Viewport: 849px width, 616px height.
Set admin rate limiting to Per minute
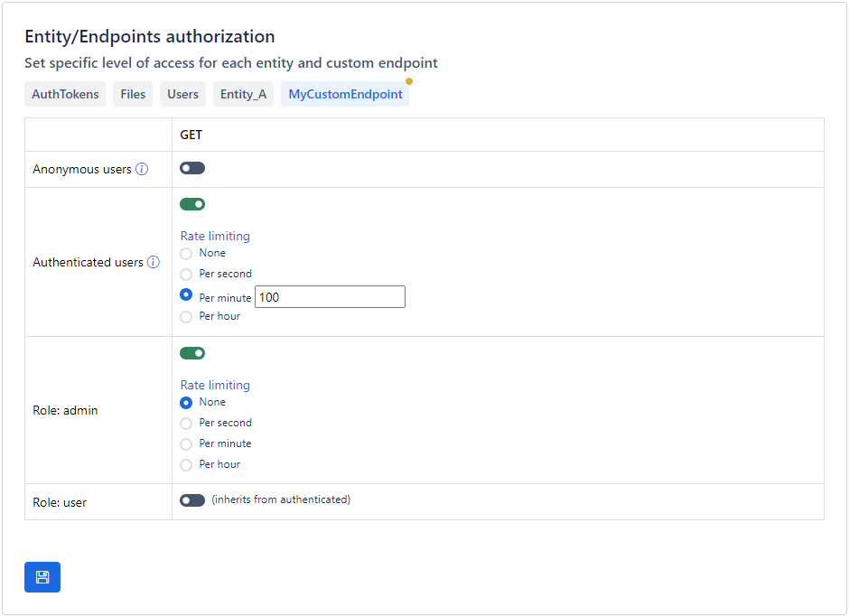[186, 444]
